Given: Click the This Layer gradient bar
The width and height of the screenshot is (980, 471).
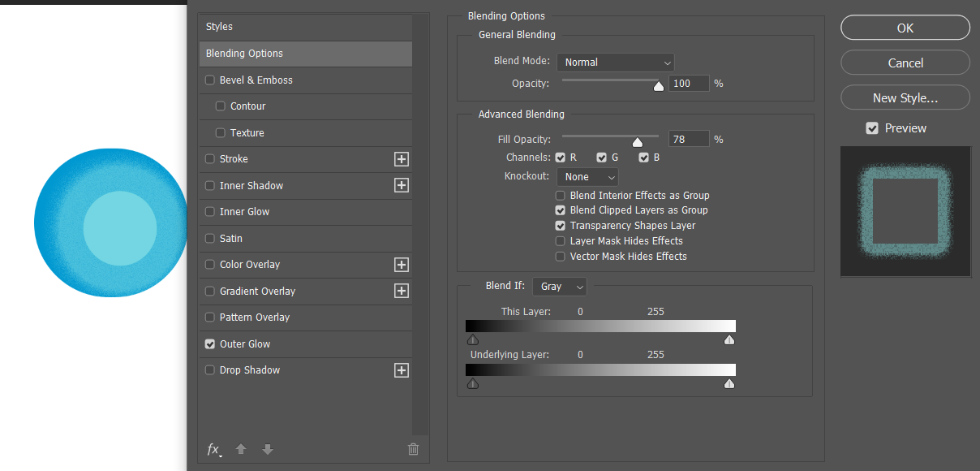Looking at the screenshot, I should (601, 326).
